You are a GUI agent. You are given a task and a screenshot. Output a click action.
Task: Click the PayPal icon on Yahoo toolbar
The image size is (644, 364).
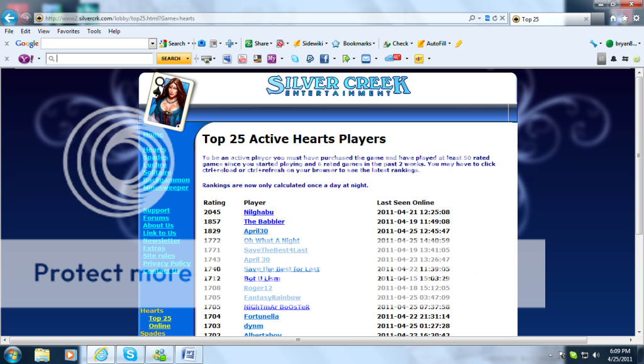click(x=309, y=59)
